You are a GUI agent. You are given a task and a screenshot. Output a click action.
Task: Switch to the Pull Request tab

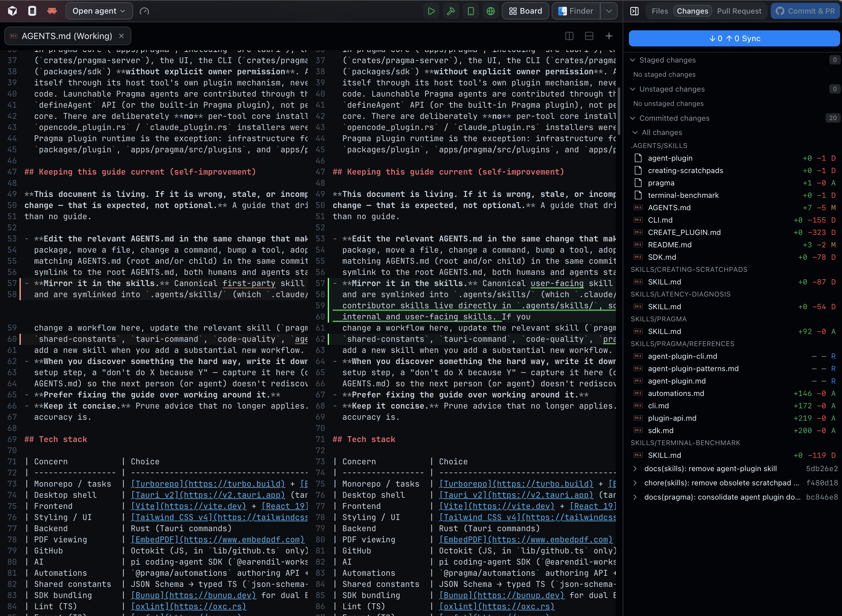coord(739,11)
